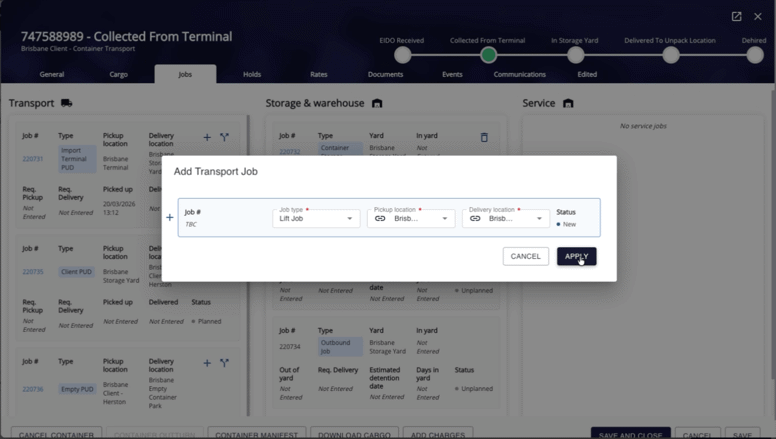Click the Storage & warehouse icon
This screenshot has width=776, height=439.
click(377, 103)
